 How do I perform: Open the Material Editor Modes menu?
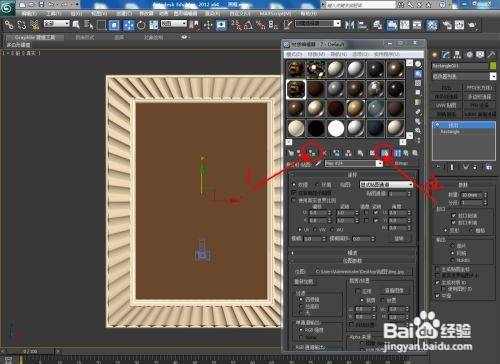pyautogui.click(x=294, y=54)
